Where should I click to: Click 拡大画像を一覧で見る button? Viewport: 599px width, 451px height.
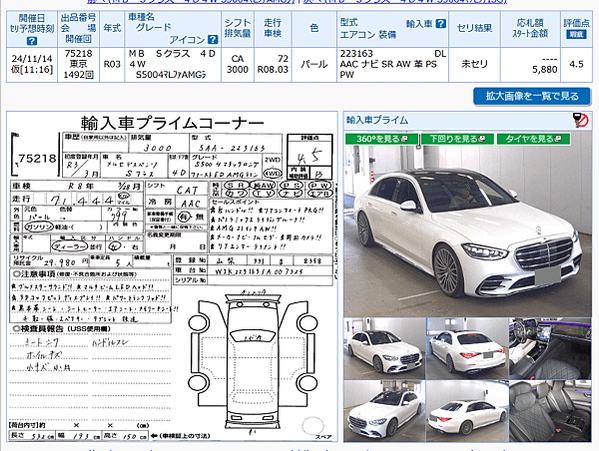(x=532, y=96)
